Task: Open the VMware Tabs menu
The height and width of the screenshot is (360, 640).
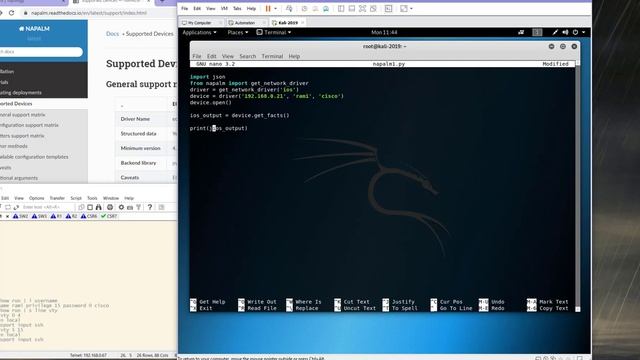Action: (x=237, y=9)
